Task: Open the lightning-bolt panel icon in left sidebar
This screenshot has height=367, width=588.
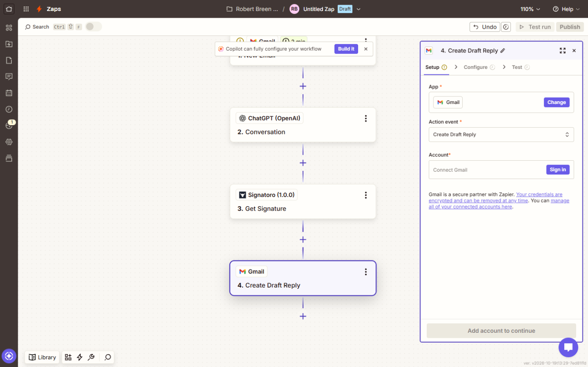Action: click(9, 44)
